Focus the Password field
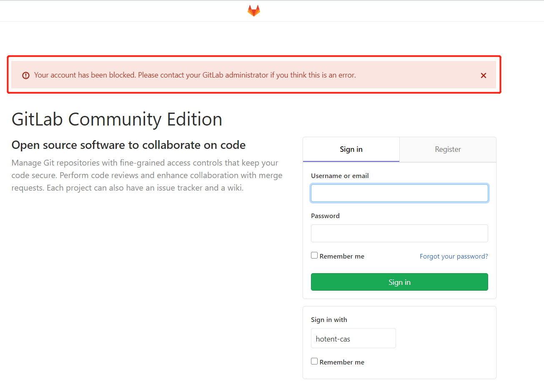 (399, 233)
